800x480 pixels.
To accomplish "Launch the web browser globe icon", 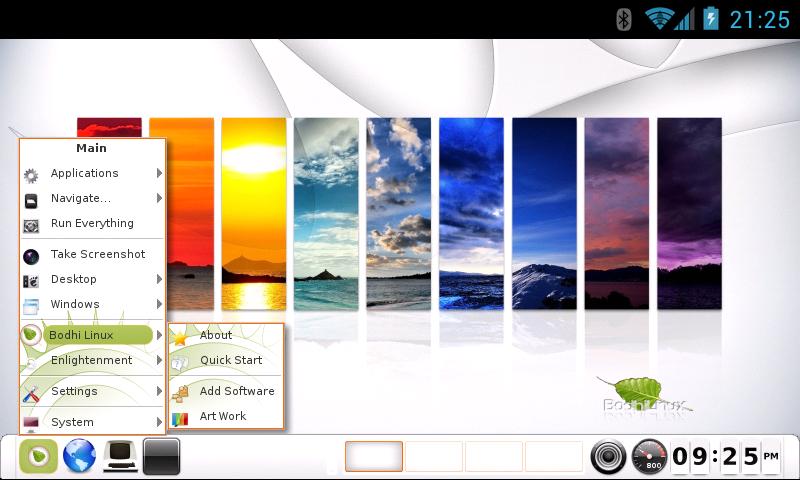I will tap(79, 457).
